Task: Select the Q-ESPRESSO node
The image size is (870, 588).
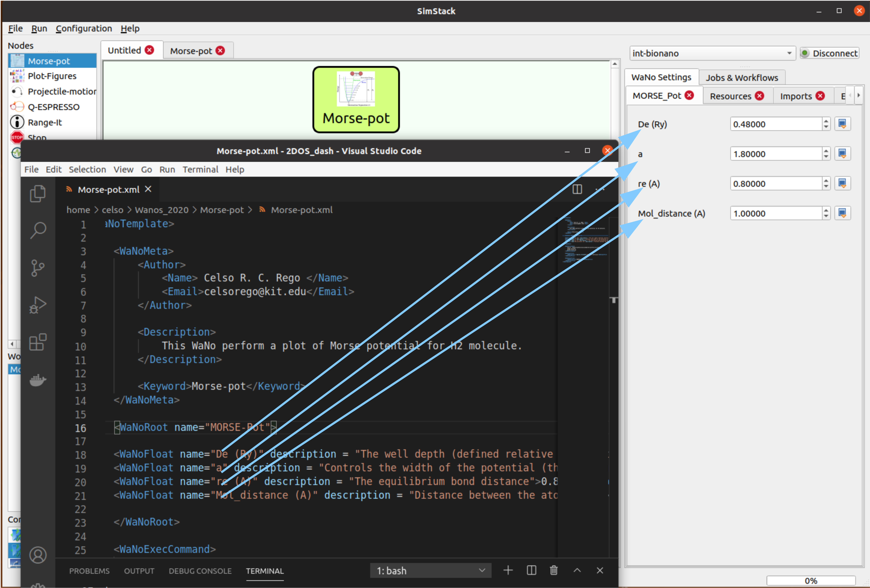Action: [x=52, y=107]
